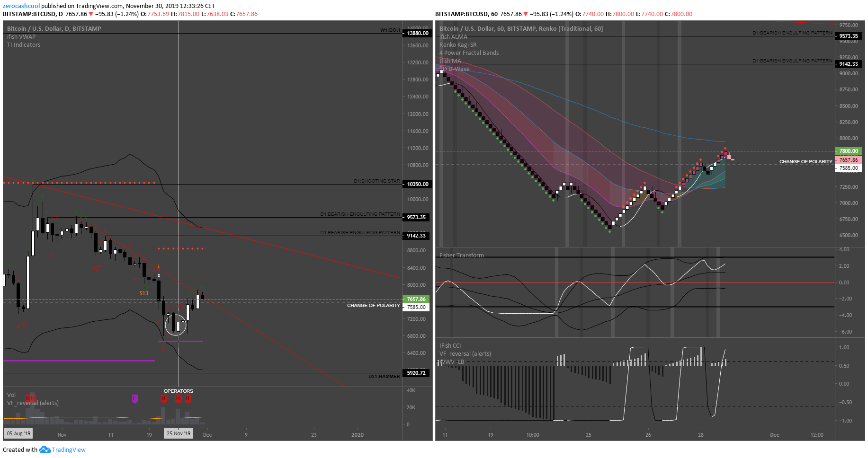Select the Renko Kagi SR indicator label

(458, 44)
